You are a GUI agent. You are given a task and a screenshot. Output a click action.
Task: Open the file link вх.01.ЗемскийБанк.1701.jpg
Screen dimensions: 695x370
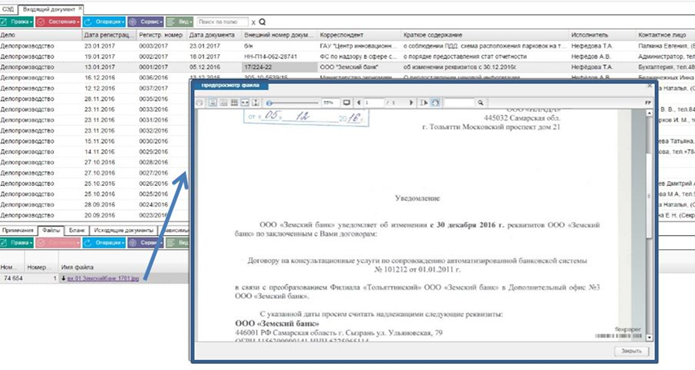[103, 278]
